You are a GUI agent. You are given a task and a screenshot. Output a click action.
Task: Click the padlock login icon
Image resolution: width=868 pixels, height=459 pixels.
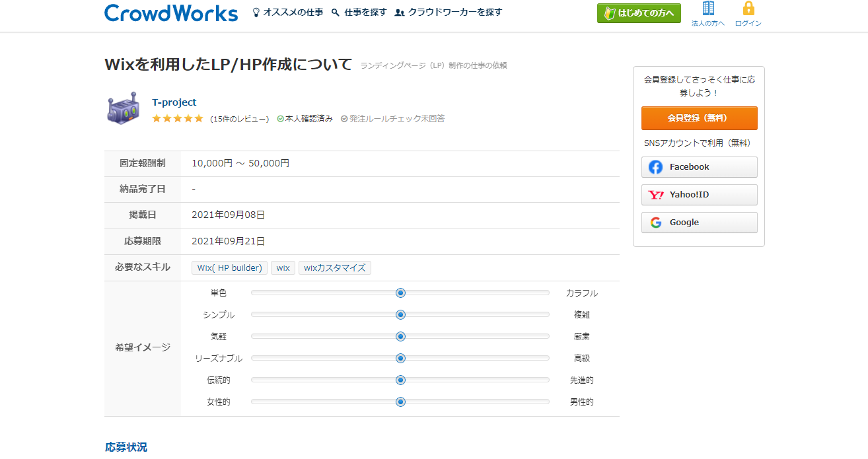[x=748, y=9]
